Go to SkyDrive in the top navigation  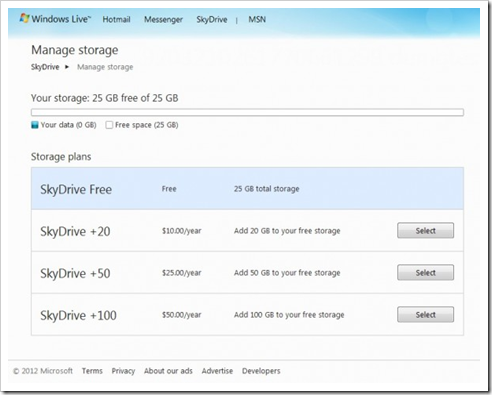click(212, 20)
